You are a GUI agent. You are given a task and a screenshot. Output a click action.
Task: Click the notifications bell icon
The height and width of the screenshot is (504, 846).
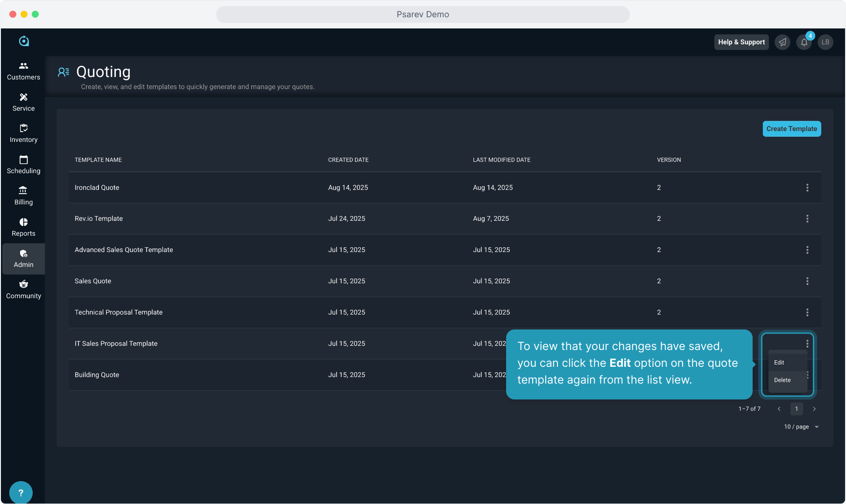tap(804, 42)
